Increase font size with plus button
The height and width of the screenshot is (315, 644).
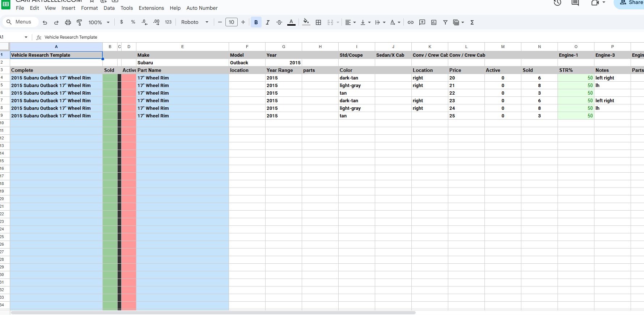click(243, 22)
